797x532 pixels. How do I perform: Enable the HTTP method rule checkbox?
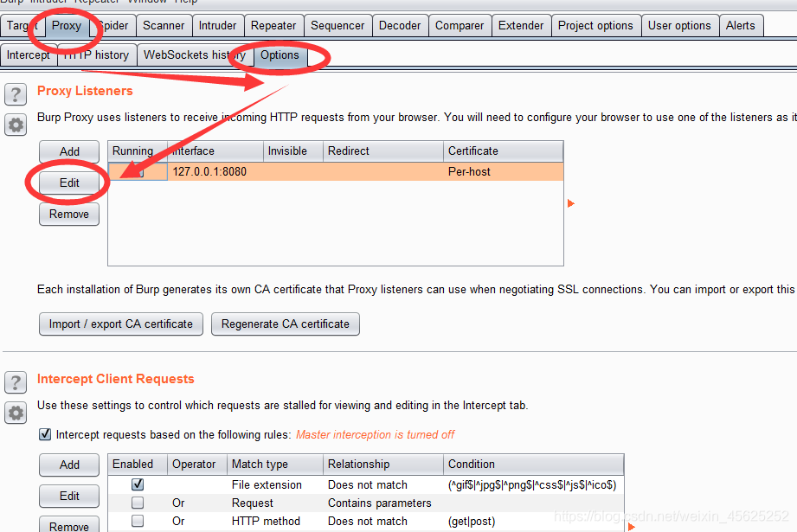[x=138, y=521]
